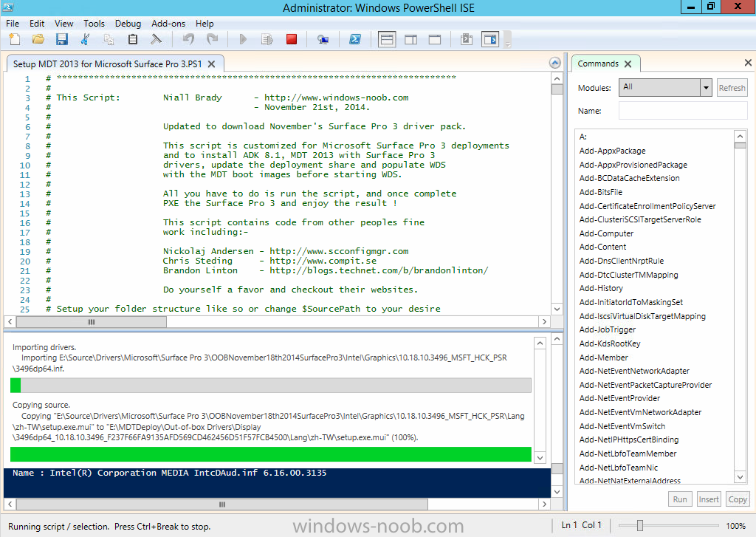Paste with the clipboard toolbar icon
This screenshot has height=537, width=756.
click(133, 39)
